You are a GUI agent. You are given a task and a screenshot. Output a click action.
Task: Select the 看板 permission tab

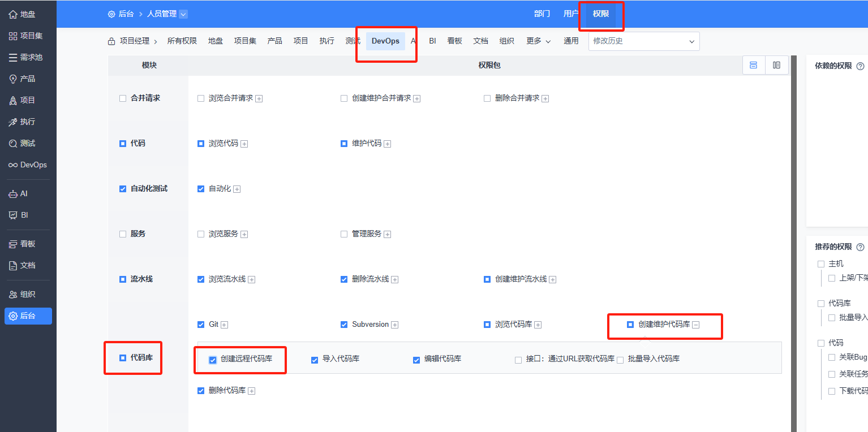pos(454,41)
